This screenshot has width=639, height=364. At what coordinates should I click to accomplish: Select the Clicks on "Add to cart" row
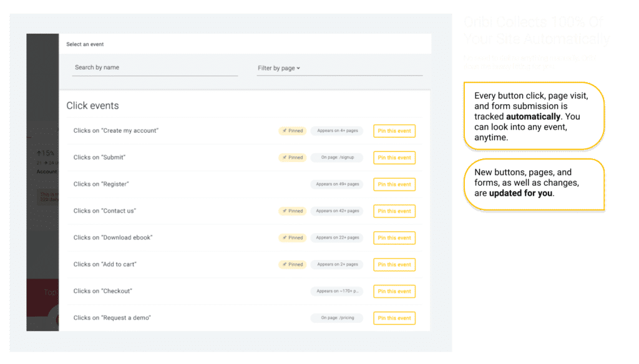[x=244, y=265]
